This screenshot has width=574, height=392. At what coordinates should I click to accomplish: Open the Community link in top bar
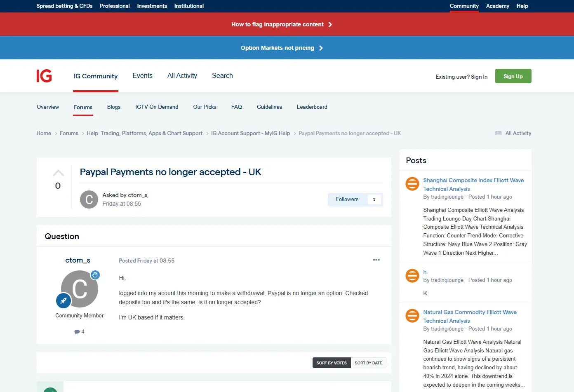coord(464,6)
